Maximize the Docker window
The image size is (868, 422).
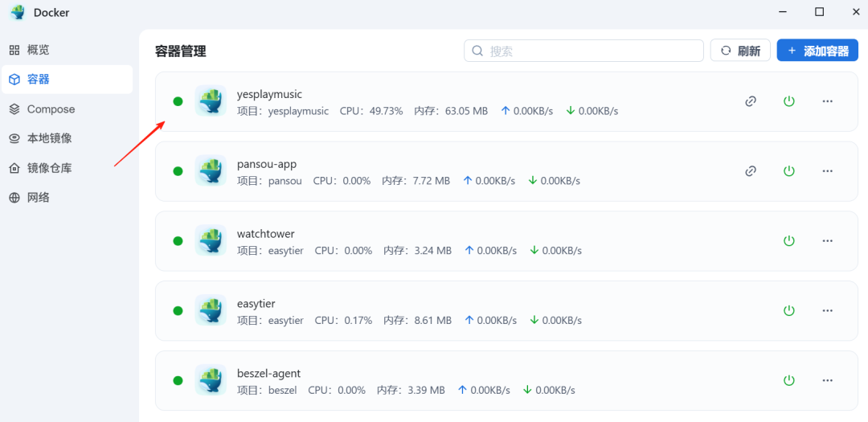pos(819,12)
